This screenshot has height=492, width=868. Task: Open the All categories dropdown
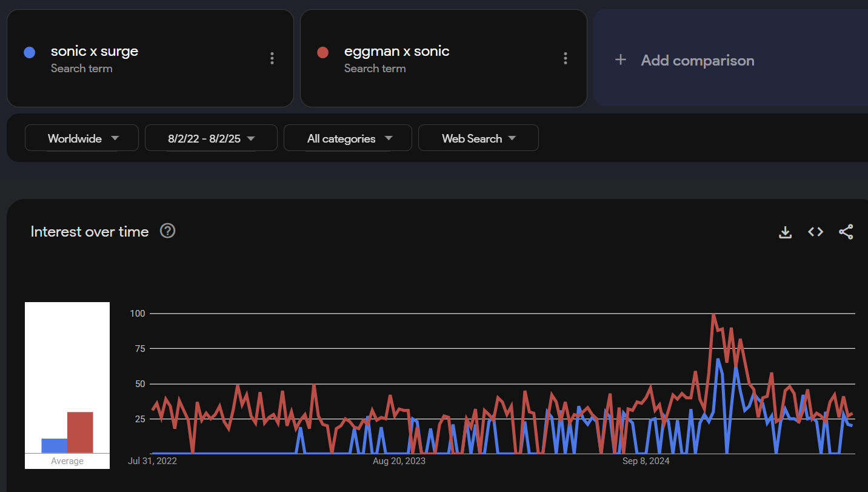pos(348,138)
